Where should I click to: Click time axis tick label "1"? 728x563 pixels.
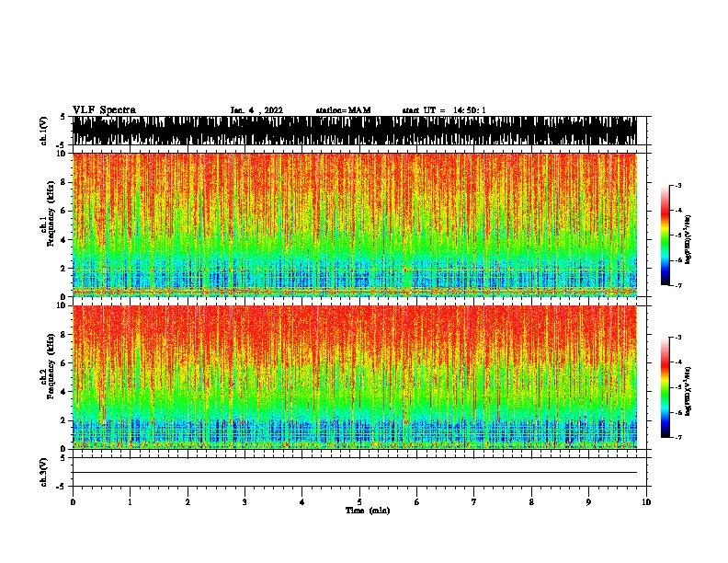tap(130, 502)
